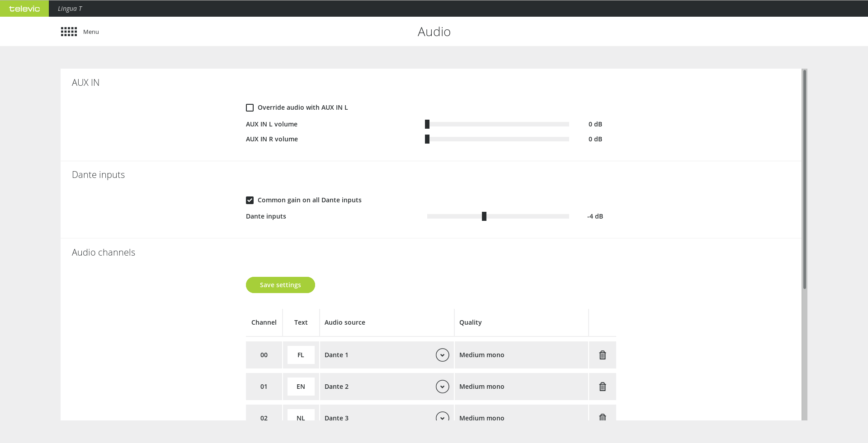This screenshot has width=868, height=443.
Task: Click the Menu label
Action: (91, 32)
